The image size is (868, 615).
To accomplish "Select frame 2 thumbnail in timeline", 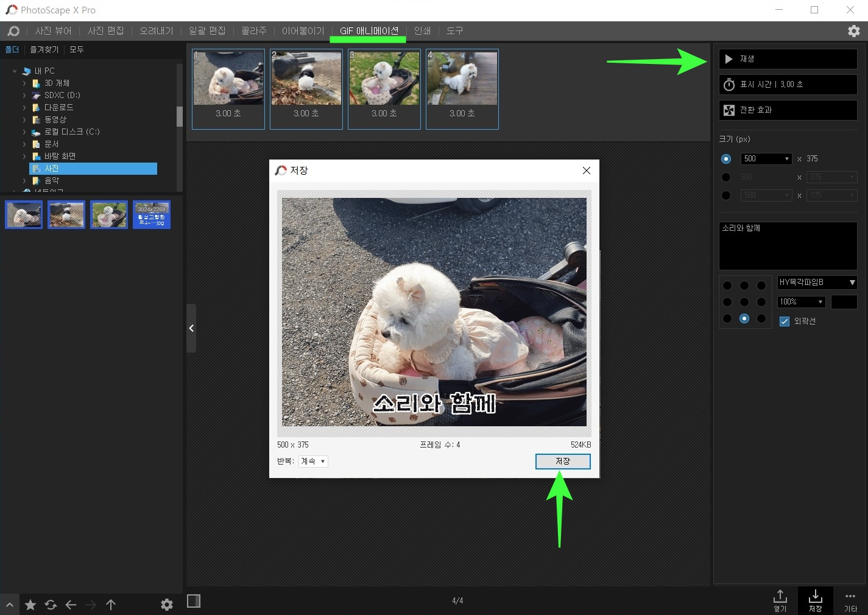I will click(306, 89).
